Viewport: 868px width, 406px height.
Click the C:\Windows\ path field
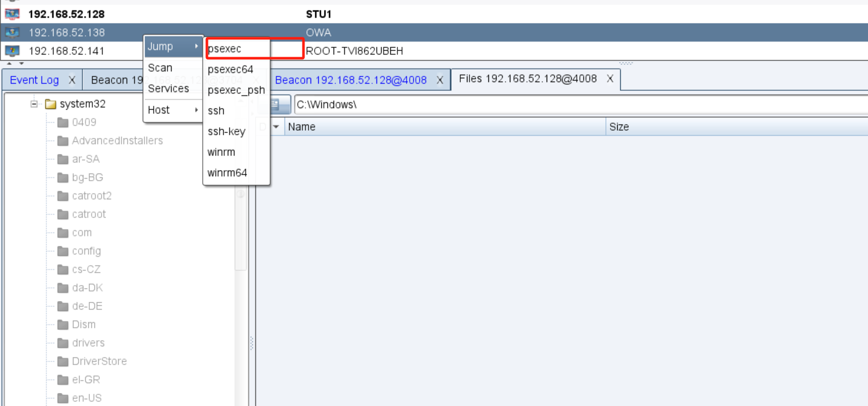coord(562,105)
